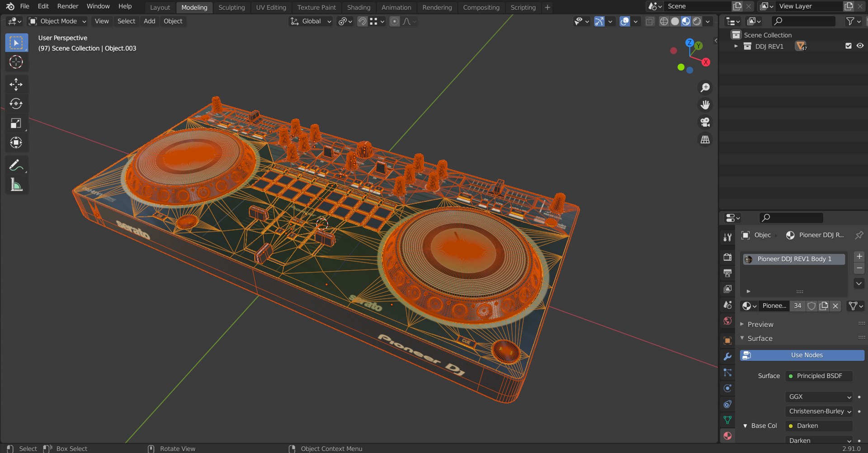Toggle the properties pin icon

[x=859, y=235]
